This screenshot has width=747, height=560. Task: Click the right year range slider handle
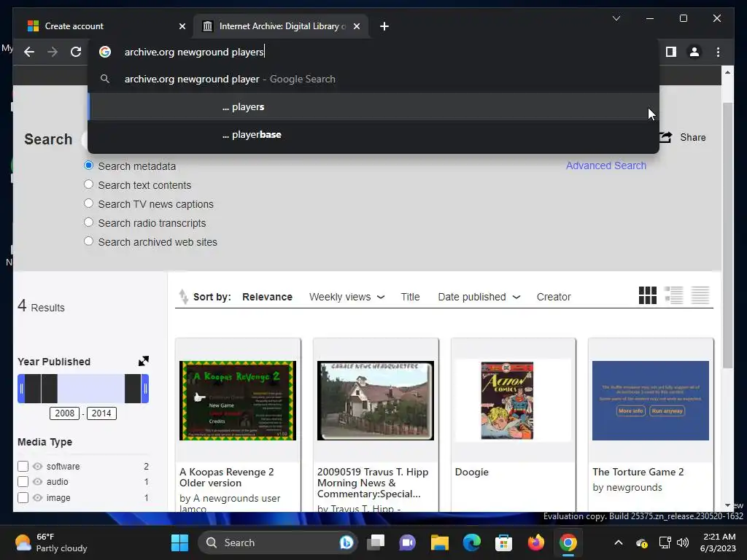145,389
